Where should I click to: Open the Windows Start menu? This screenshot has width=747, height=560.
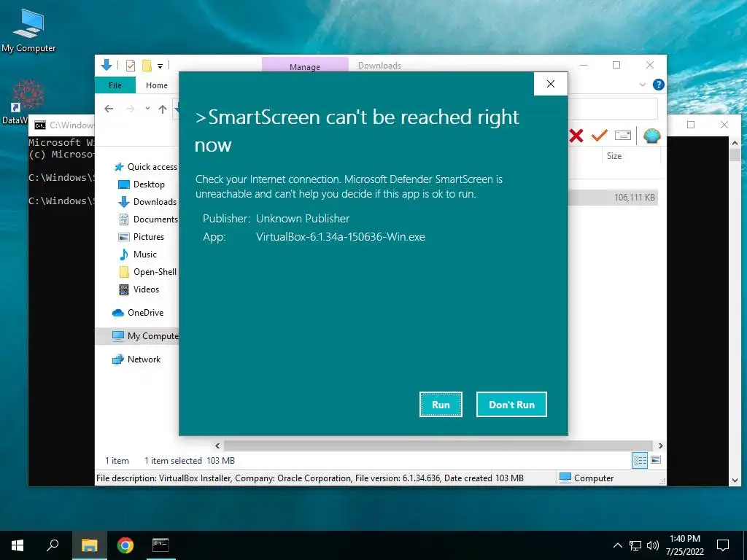tap(18, 545)
